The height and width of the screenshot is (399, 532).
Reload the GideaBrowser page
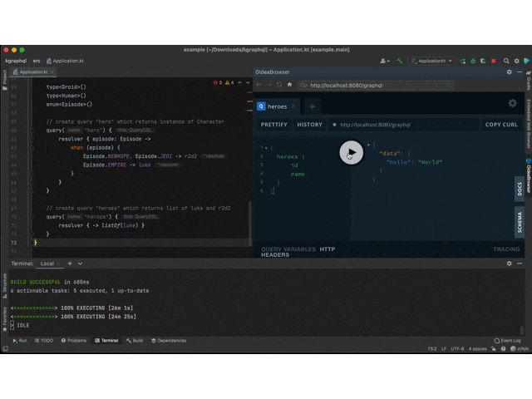(x=279, y=85)
